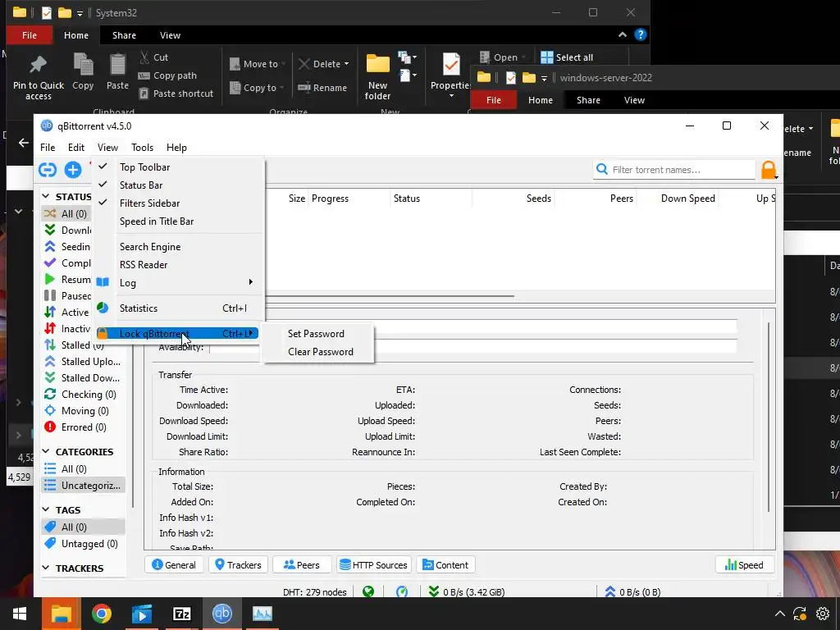840x630 pixels.
Task: Click Select all in System32 Explorer
Action: 567,57
